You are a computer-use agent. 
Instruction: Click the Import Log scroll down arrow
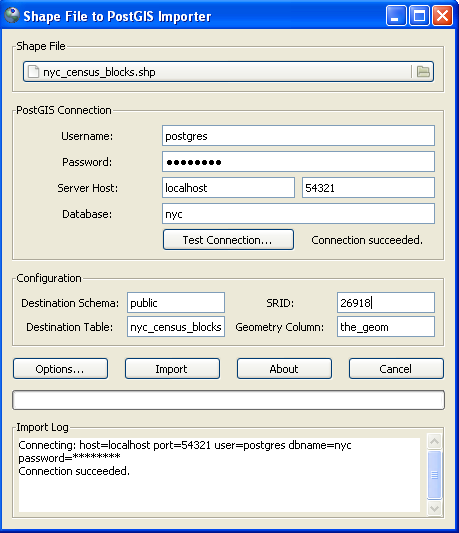coord(434,509)
